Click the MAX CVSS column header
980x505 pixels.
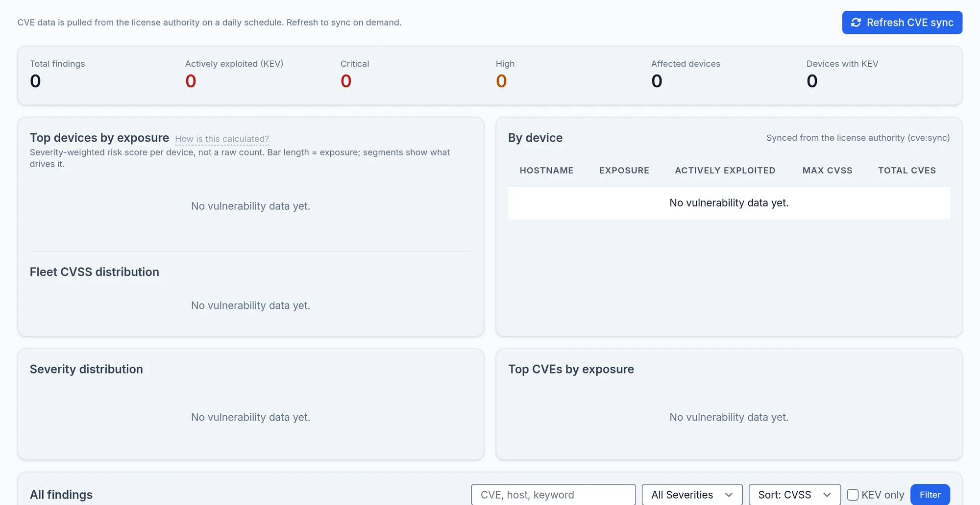828,171
